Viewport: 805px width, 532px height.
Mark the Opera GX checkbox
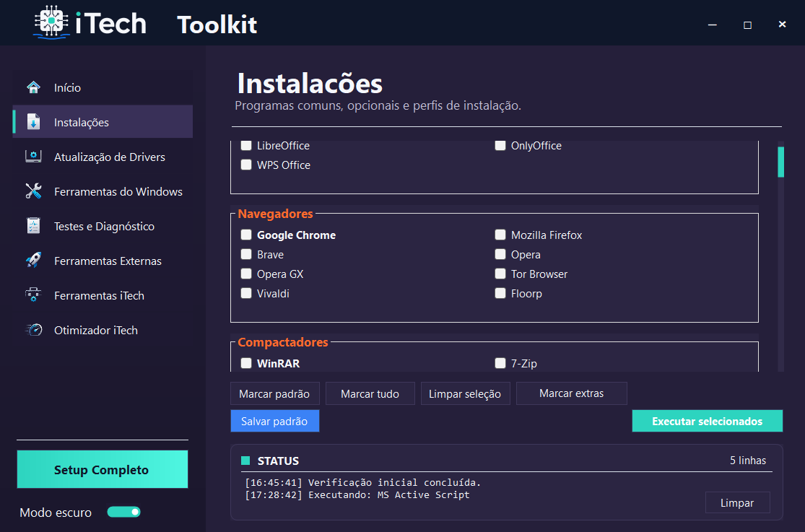pos(246,274)
